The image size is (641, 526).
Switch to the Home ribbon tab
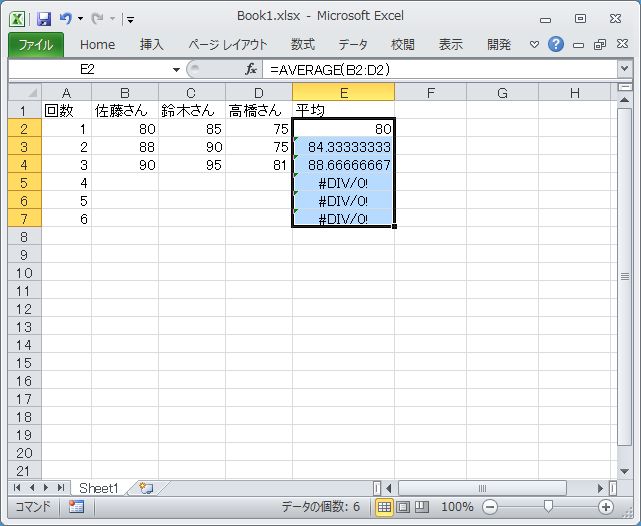(97, 45)
